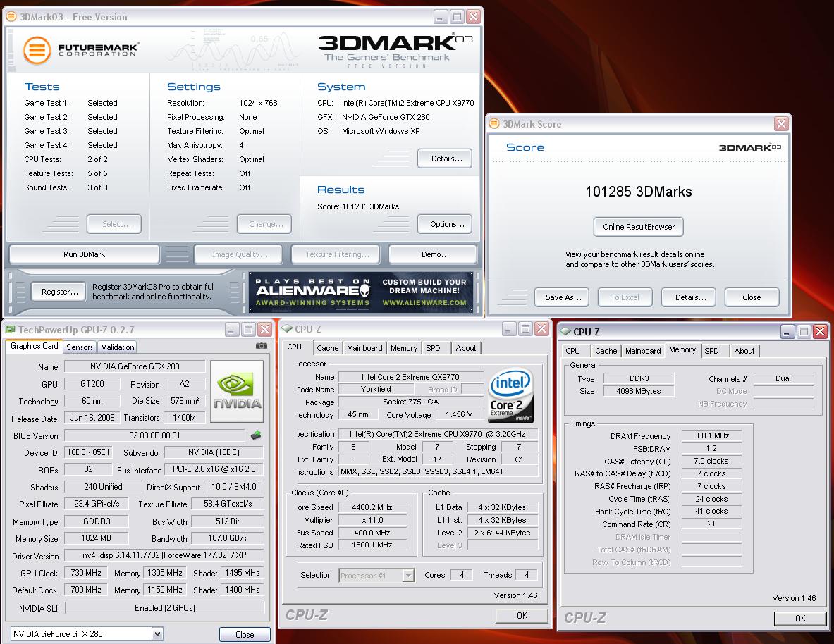Open Cache tab in right CPU-Z window
The height and width of the screenshot is (644, 834).
(606, 350)
